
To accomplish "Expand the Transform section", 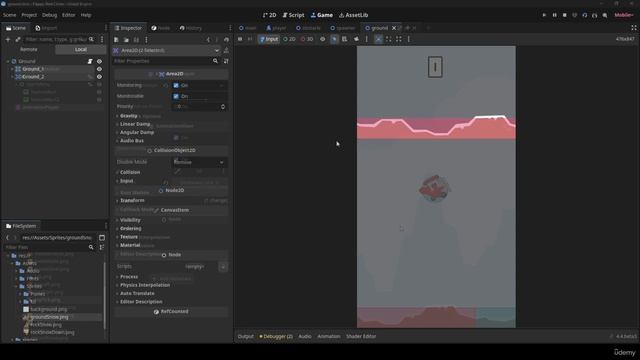I will (x=132, y=200).
